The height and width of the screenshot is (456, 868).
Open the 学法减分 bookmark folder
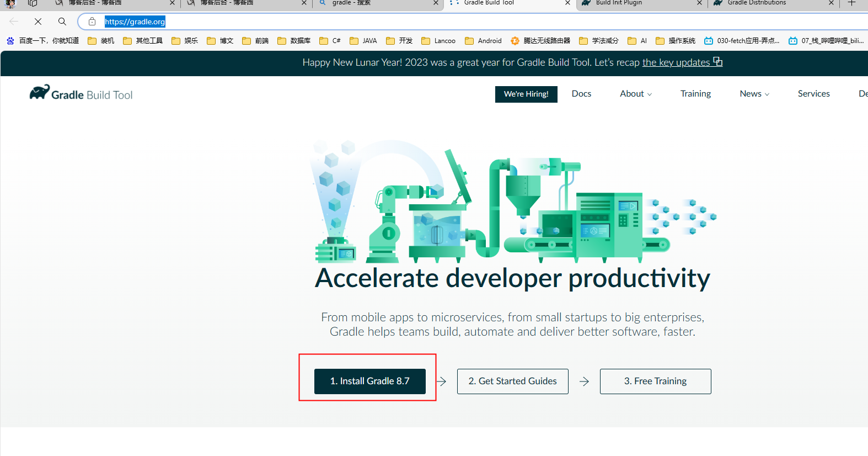[x=599, y=41]
